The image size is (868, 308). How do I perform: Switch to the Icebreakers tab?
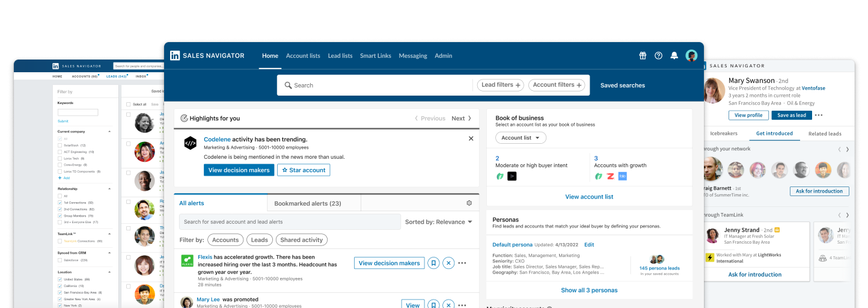click(x=723, y=134)
